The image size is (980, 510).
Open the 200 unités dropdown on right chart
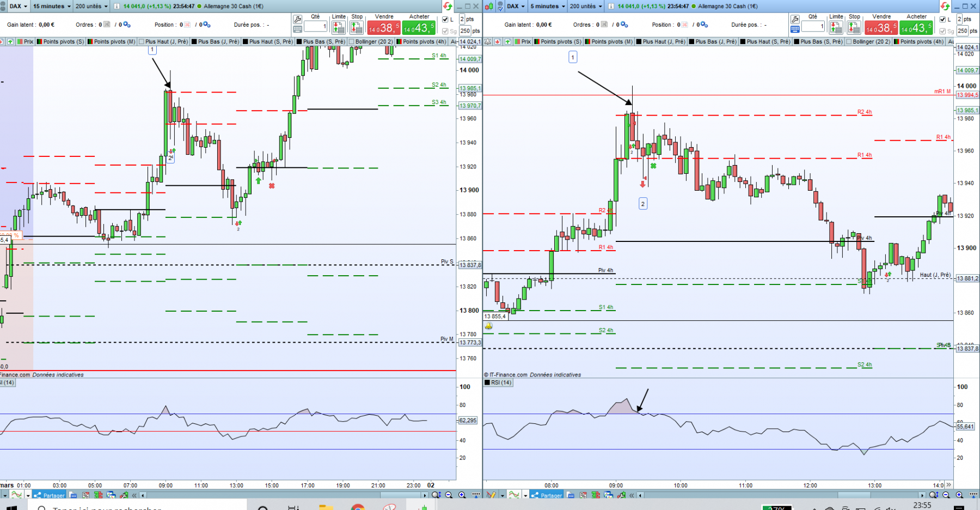tap(586, 6)
